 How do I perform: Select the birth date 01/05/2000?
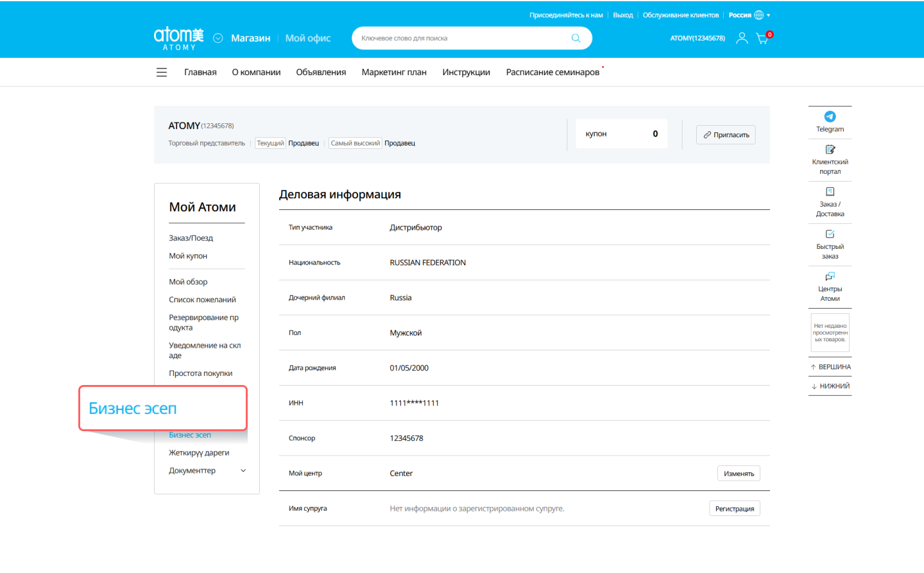point(409,368)
